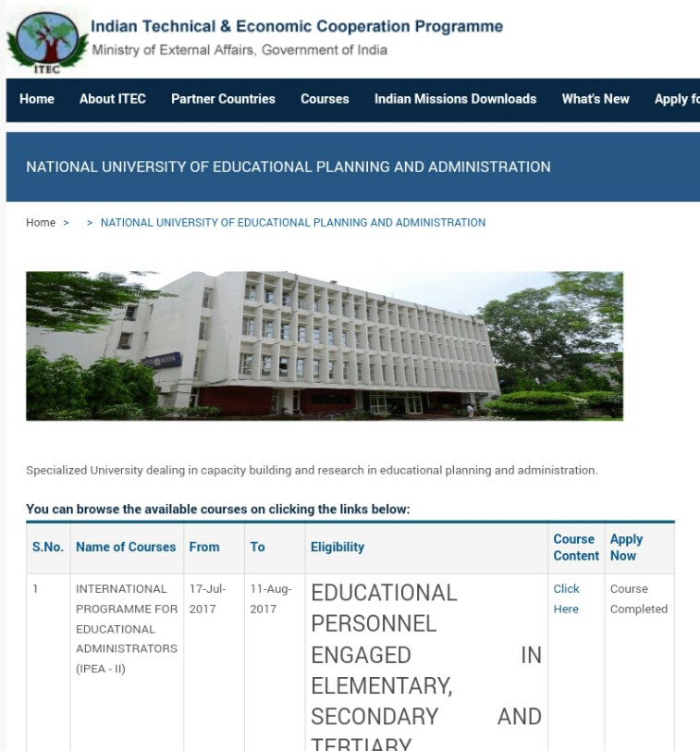Viewport: 700px width, 751px height.
Task: Open the Home menu item
Action: pos(37,99)
